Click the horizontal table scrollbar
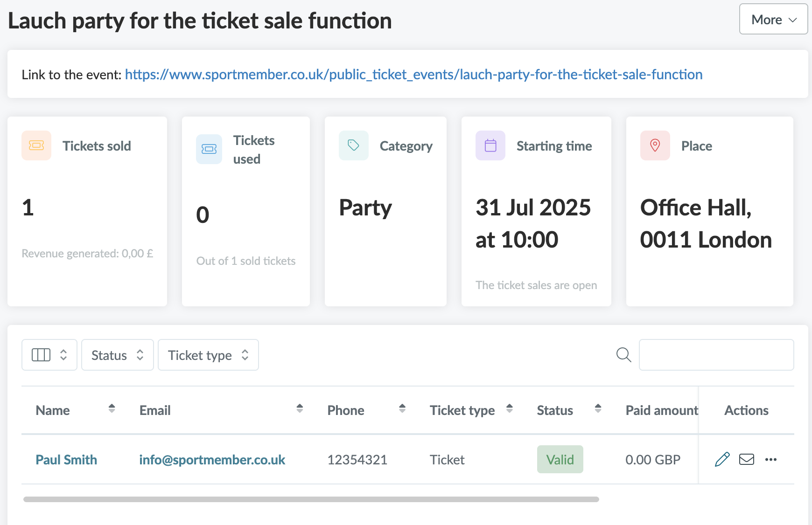The image size is (812, 525). point(311,499)
